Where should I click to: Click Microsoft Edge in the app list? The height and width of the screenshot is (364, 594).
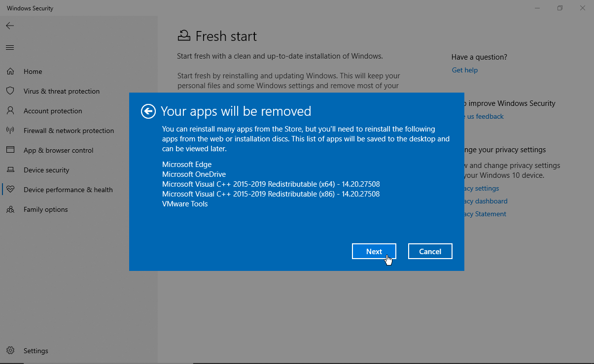(187, 165)
